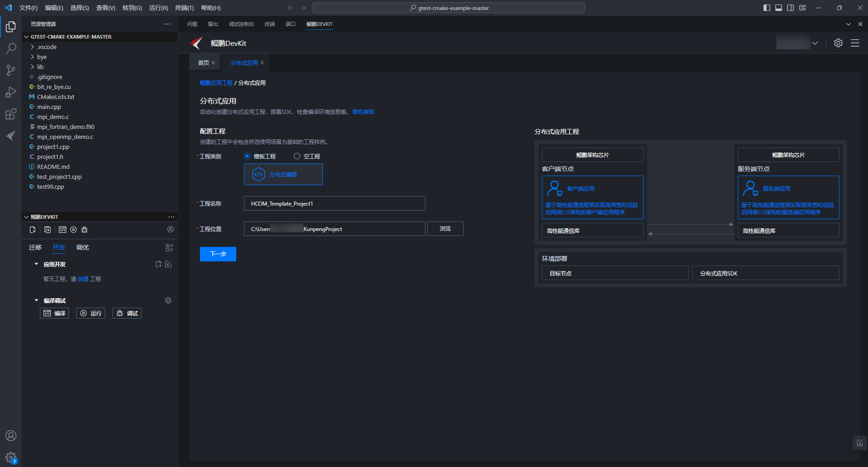Toggle panel layout icon in title bar

779,8
